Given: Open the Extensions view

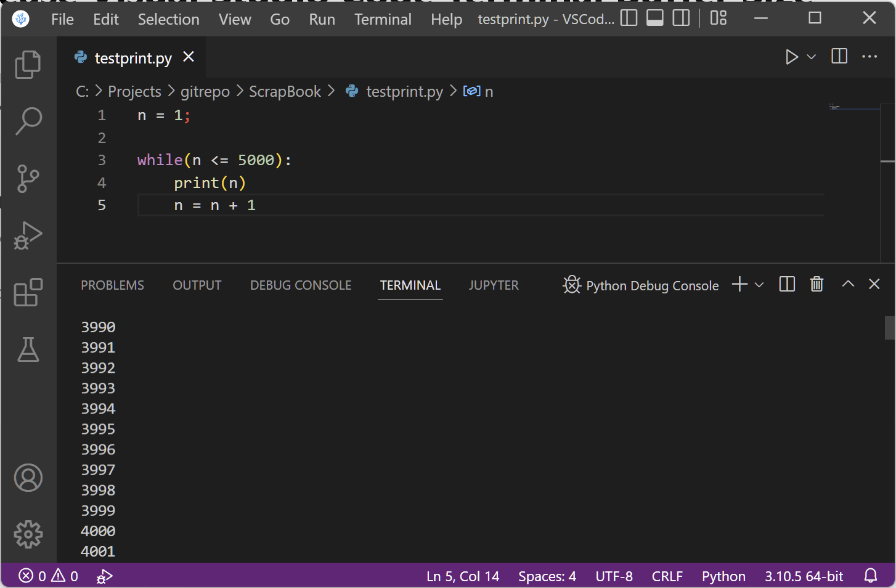Looking at the screenshot, I should click(28, 293).
